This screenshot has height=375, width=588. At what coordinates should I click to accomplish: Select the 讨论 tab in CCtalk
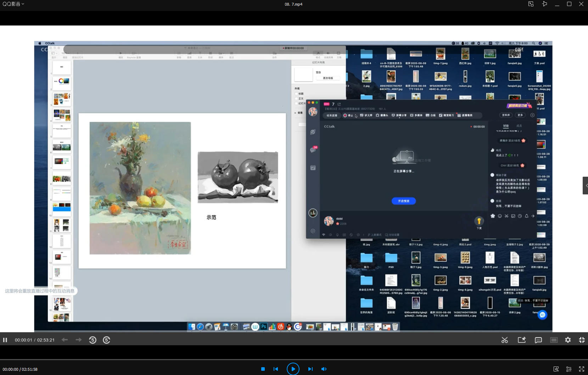click(506, 126)
